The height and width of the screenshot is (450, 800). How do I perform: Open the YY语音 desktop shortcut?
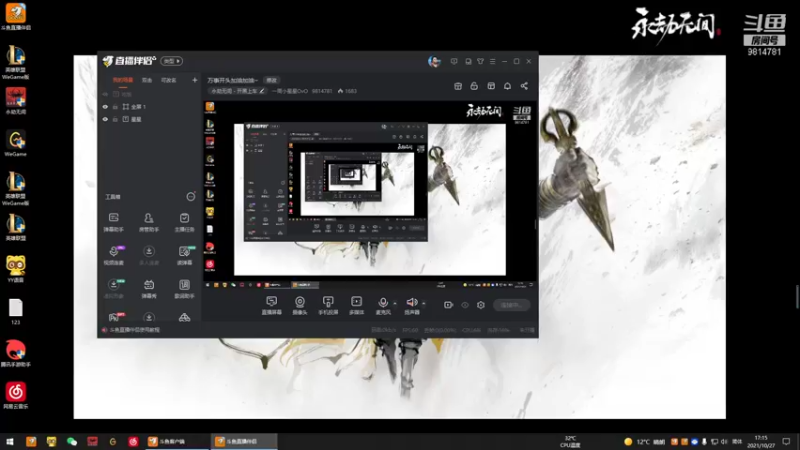(x=15, y=269)
